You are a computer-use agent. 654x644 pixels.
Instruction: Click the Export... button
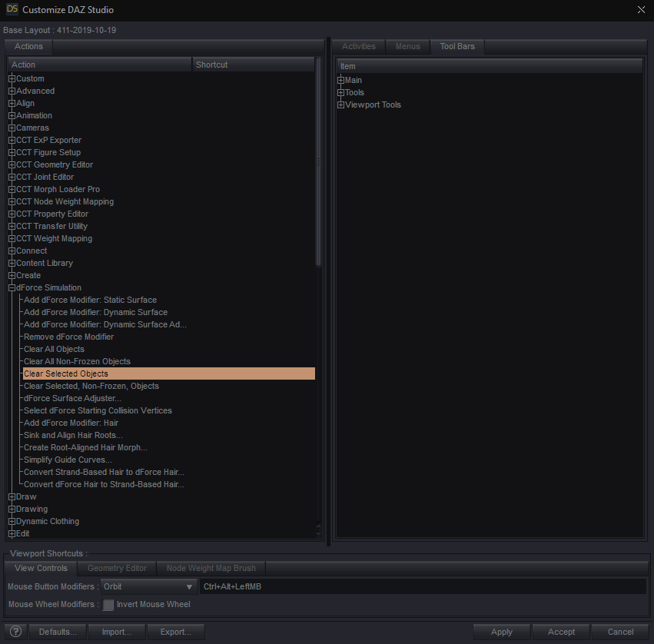click(x=175, y=632)
